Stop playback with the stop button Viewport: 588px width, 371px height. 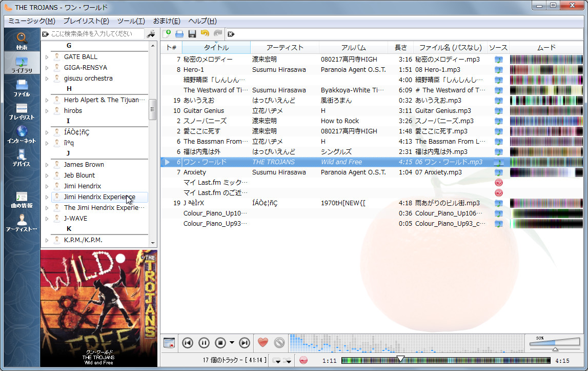(x=220, y=343)
